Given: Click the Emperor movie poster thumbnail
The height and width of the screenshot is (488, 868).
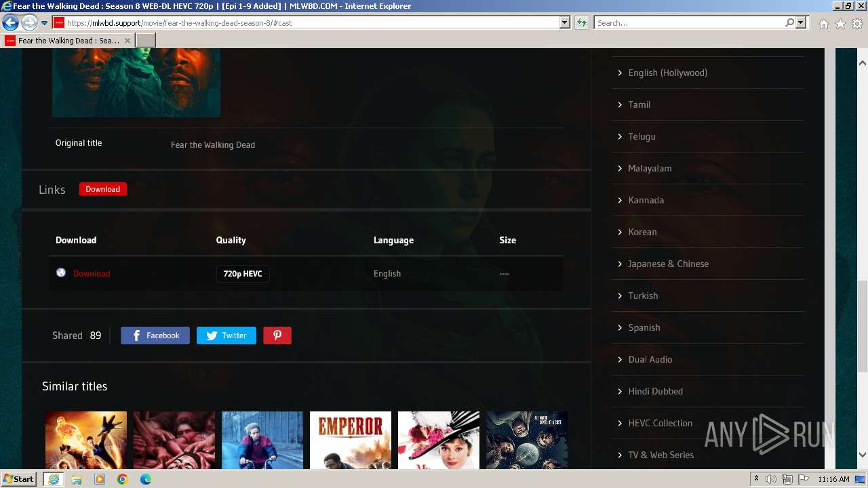Looking at the screenshot, I should click(351, 440).
